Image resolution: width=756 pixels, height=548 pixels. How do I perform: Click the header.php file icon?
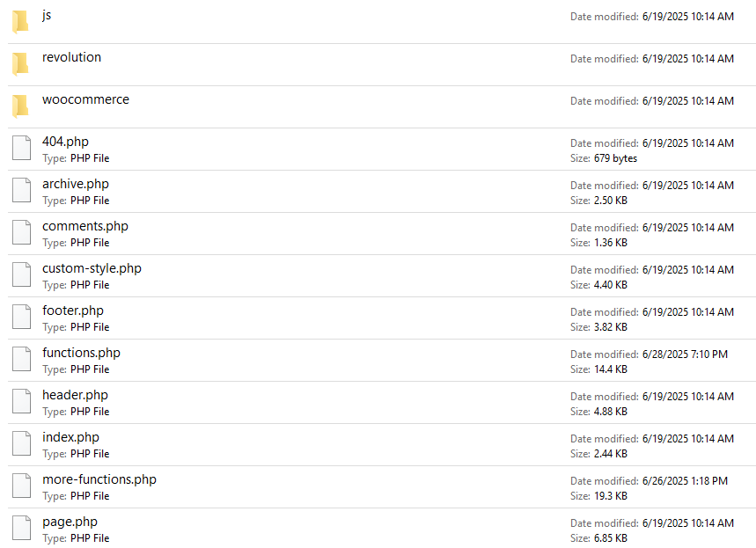point(21,402)
